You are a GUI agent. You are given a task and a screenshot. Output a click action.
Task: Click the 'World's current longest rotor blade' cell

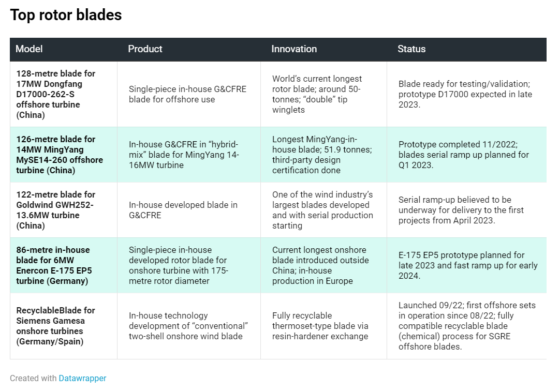[x=317, y=94]
